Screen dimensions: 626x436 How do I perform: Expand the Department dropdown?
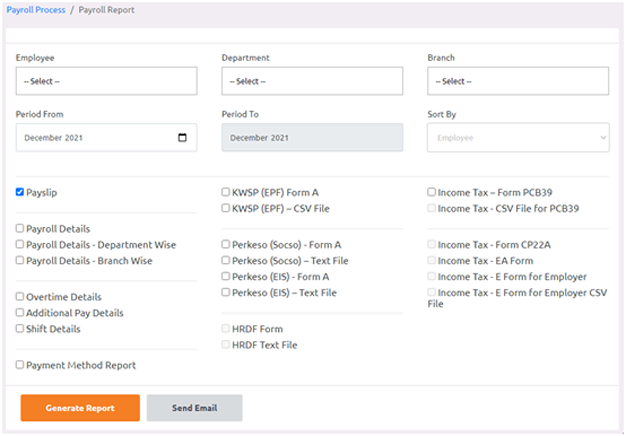click(x=311, y=81)
